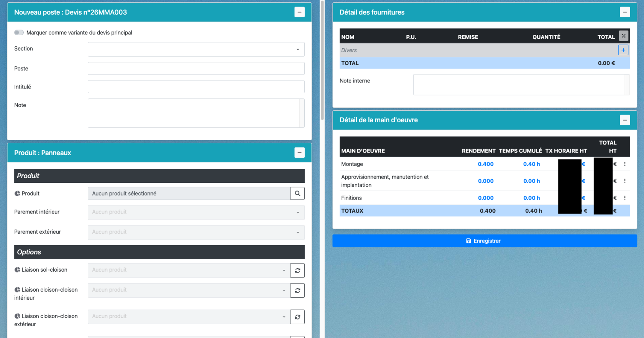The image size is (644, 338).
Task: Refresh the Liaison sol-cloison option
Action: (297, 271)
